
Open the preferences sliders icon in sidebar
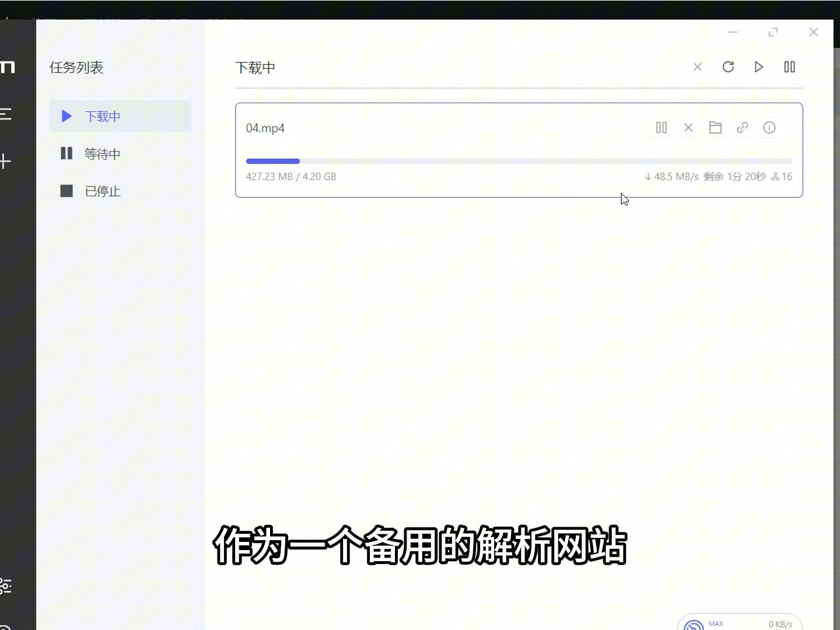5,586
